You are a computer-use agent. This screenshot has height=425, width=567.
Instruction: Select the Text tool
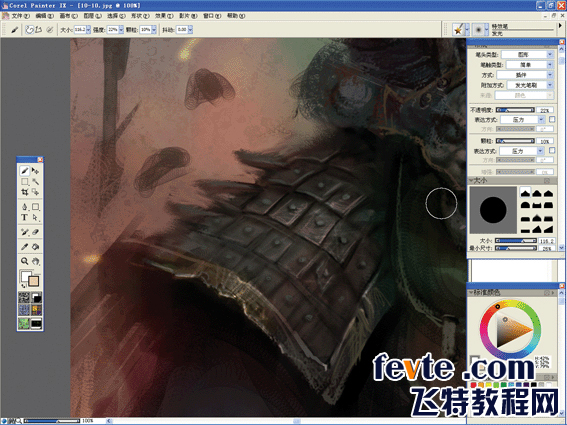click(x=25, y=217)
